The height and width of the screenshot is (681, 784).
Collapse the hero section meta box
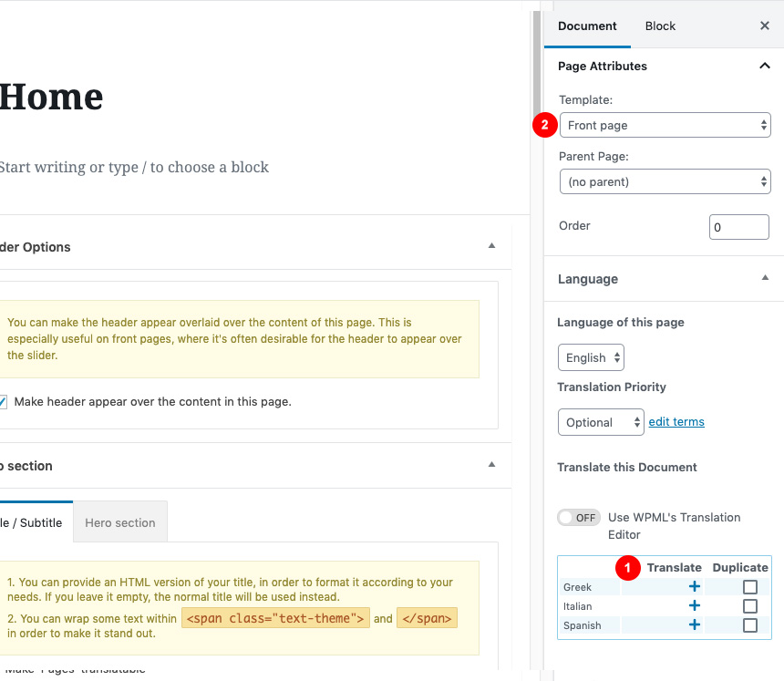click(x=491, y=465)
